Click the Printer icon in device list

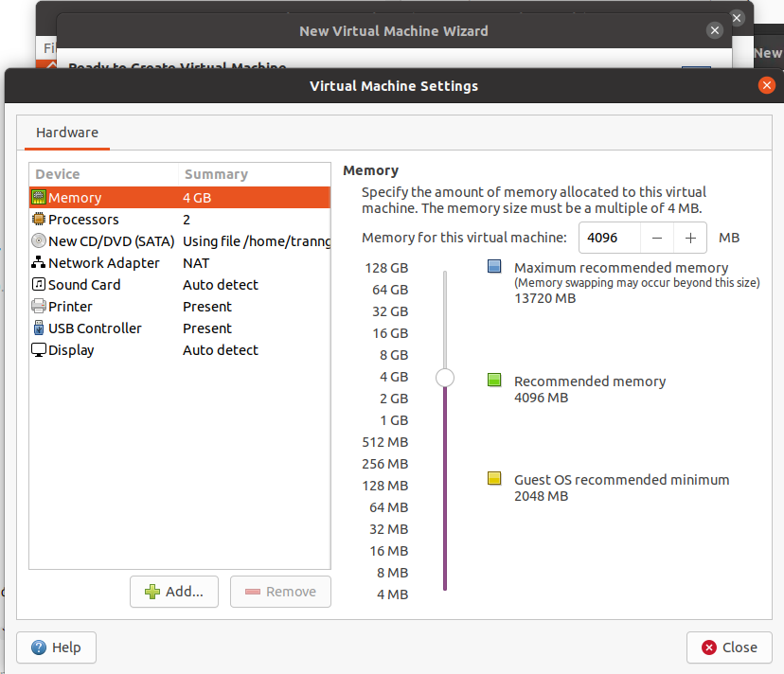39,306
